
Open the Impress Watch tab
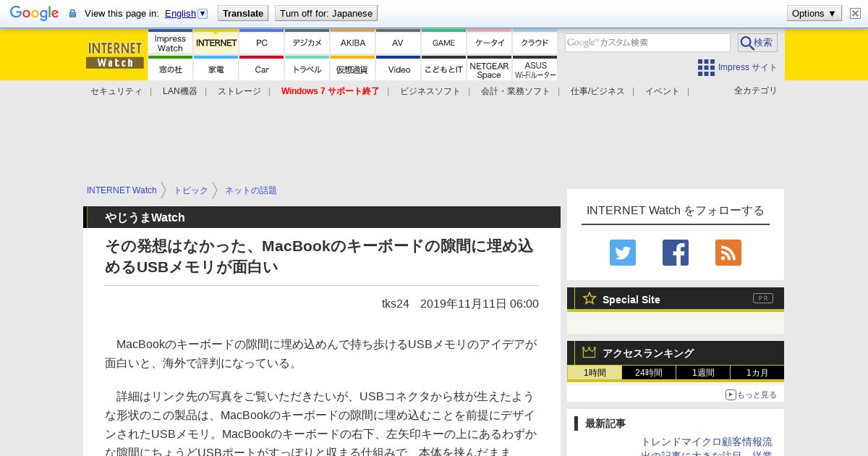(170, 42)
